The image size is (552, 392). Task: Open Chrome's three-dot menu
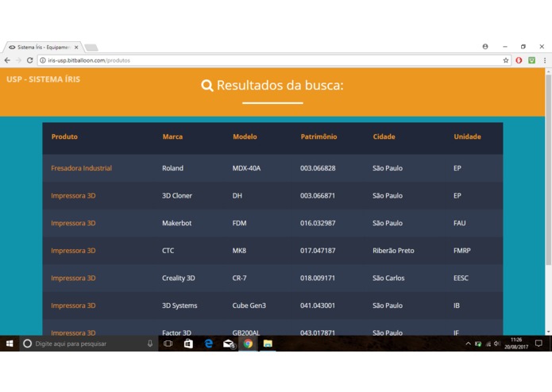click(x=545, y=60)
